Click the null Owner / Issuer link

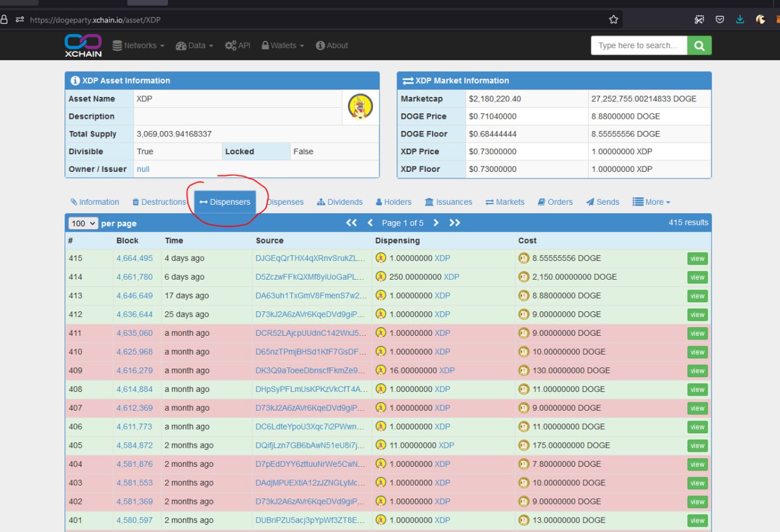[x=143, y=169]
